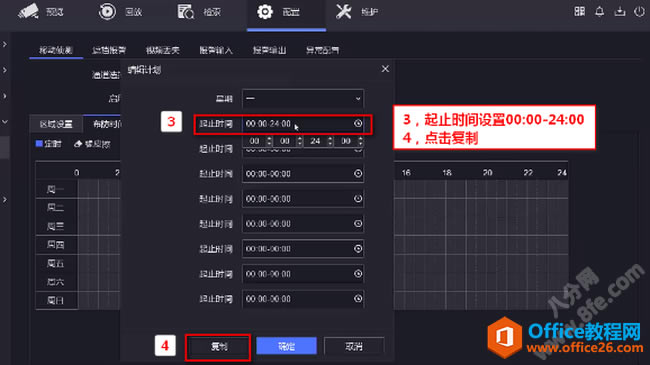Select the 橡皮擦 eraser tool

pos(92,144)
